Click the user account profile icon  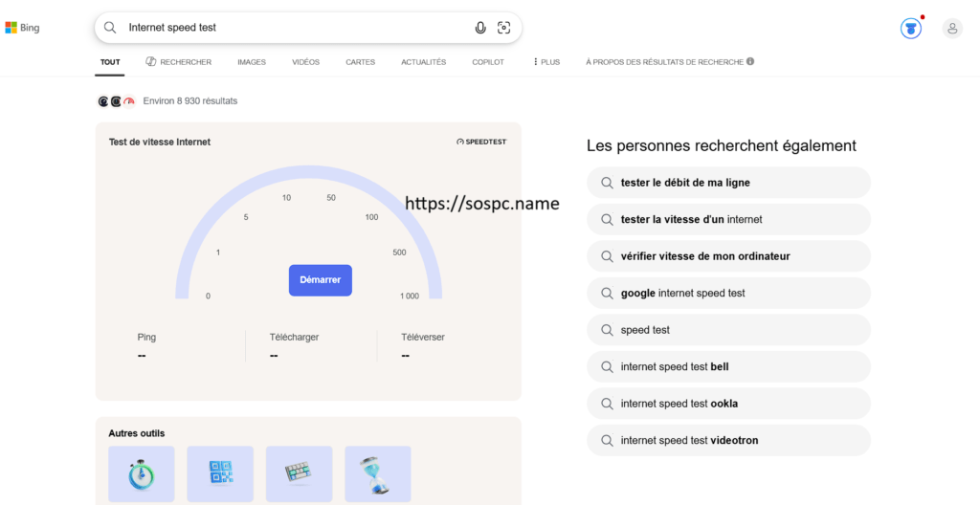(x=952, y=28)
